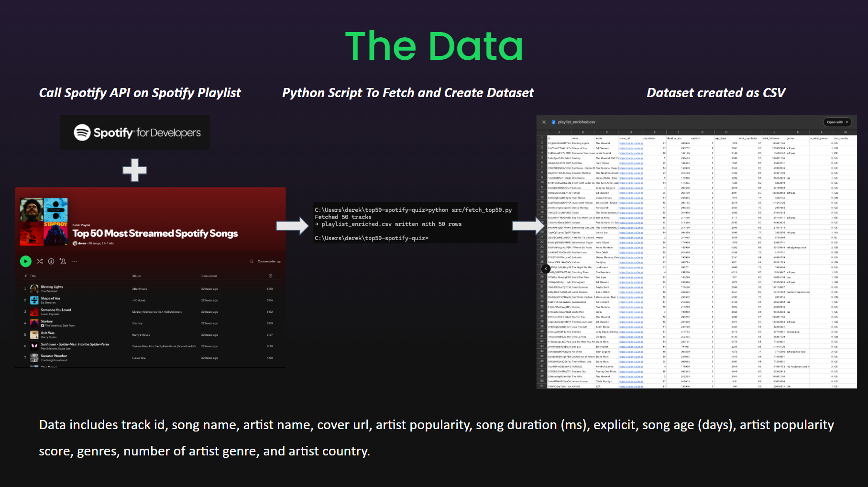Viewport: 868px width, 487px height.
Task: Sort tracks by the Date added header
Action: [x=209, y=276]
